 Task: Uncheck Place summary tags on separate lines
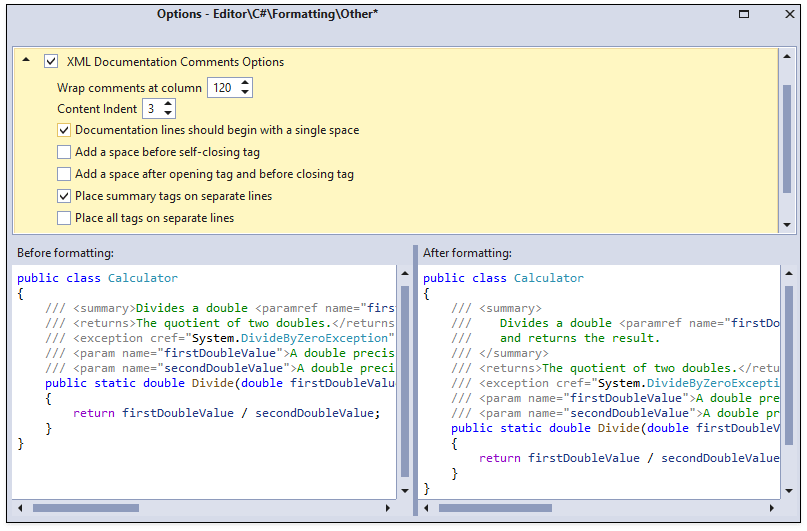[64, 196]
